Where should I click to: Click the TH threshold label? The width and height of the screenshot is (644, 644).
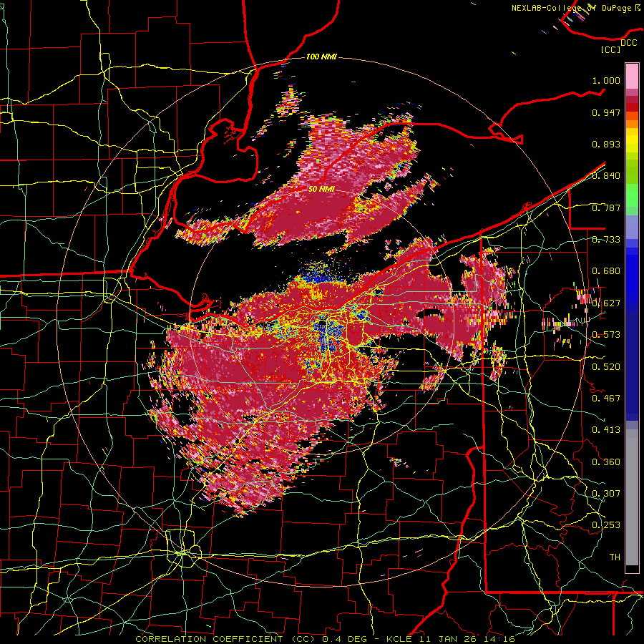[615, 557]
